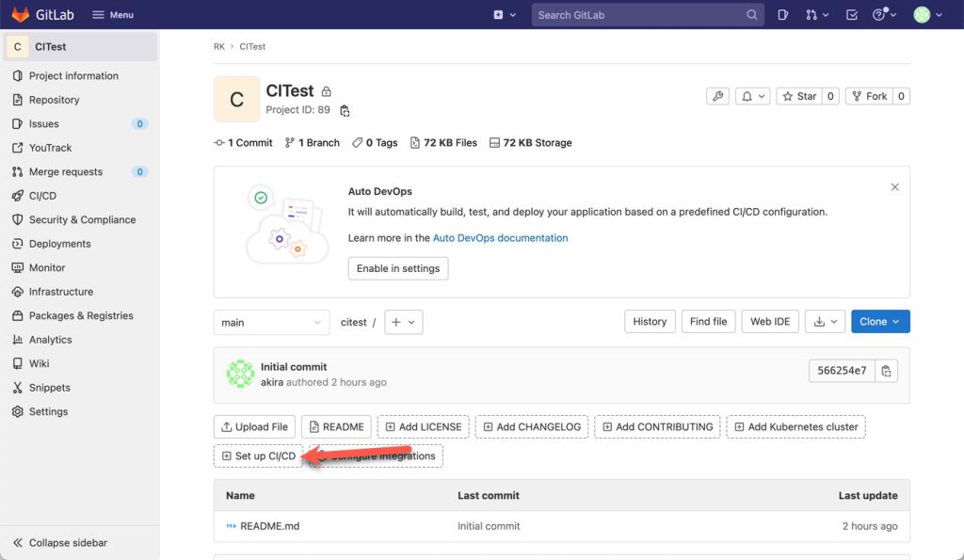Dismiss the Auto DevOps banner
This screenshot has height=560, width=964.
click(894, 187)
